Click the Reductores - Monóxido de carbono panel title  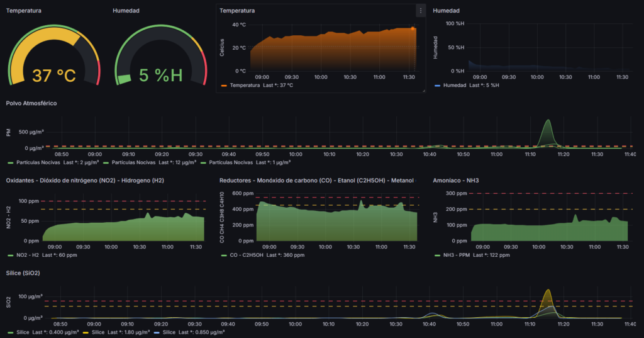click(316, 181)
